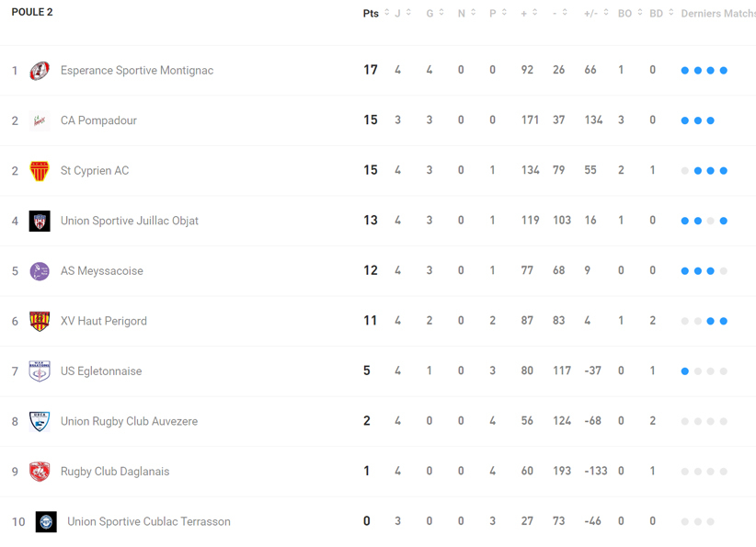Click Montignac's first blue recent-match dot
756x547 pixels.
(x=685, y=71)
